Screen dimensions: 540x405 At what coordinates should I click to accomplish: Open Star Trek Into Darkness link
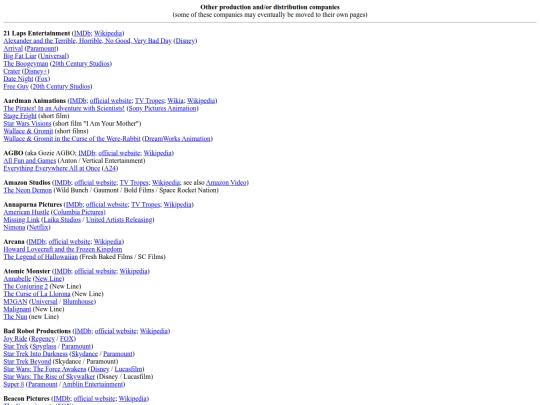pyautogui.click(x=35, y=354)
